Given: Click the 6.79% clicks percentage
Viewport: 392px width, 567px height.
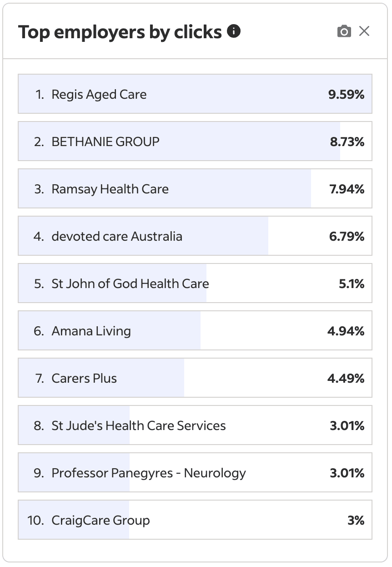Looking at the screenshot, I should pyautogui.click(x=347, y=236).
